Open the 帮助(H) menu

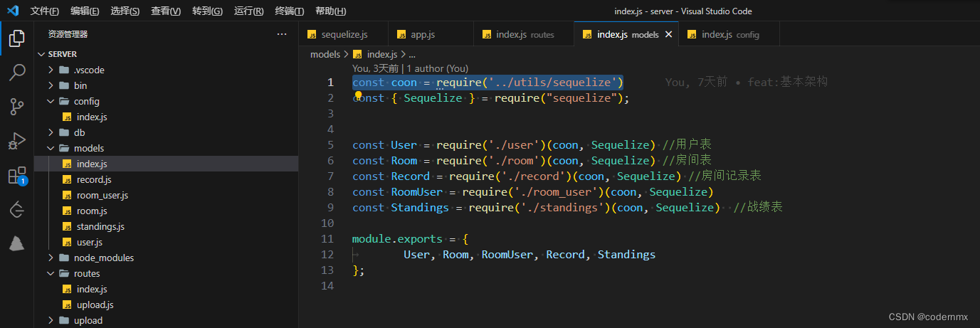(330, 11)
